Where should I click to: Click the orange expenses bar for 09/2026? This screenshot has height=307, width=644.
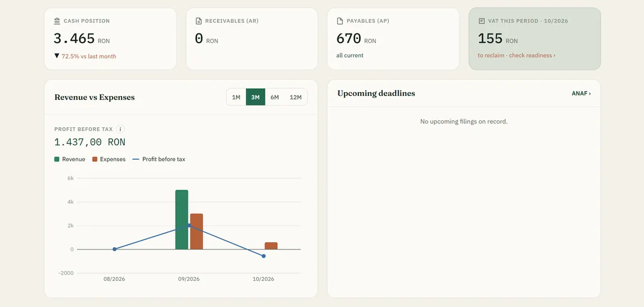pyautogui.click(x=196, y=232)
